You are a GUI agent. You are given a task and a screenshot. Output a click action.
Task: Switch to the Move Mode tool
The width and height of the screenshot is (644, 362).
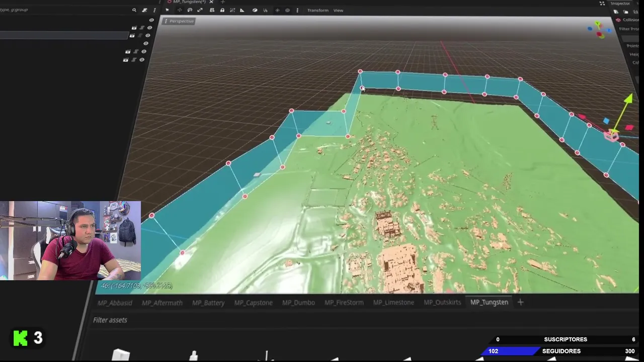(180, 10)
